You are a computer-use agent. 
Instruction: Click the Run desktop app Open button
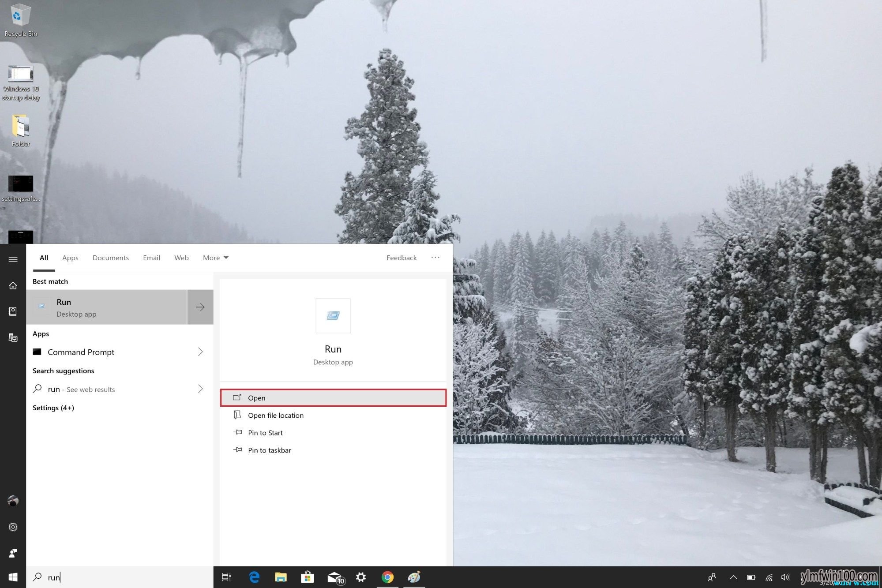click(x=334, y=397)
